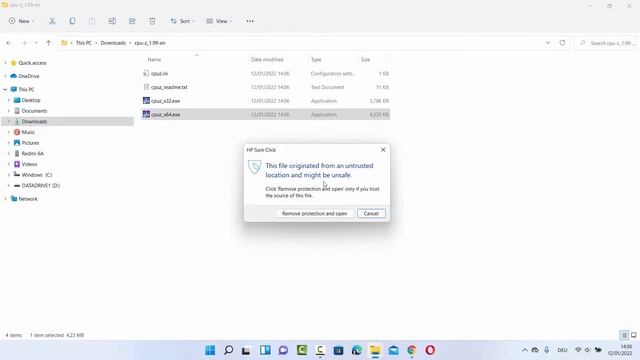Viewport: 640px width, 360px height.
Task: Close the HP Sure Click dialog
Action: tap(383, 150)
